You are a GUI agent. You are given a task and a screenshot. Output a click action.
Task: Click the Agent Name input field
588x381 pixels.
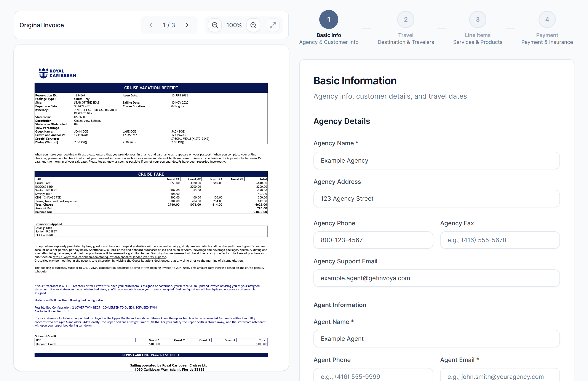pos(436,339)
